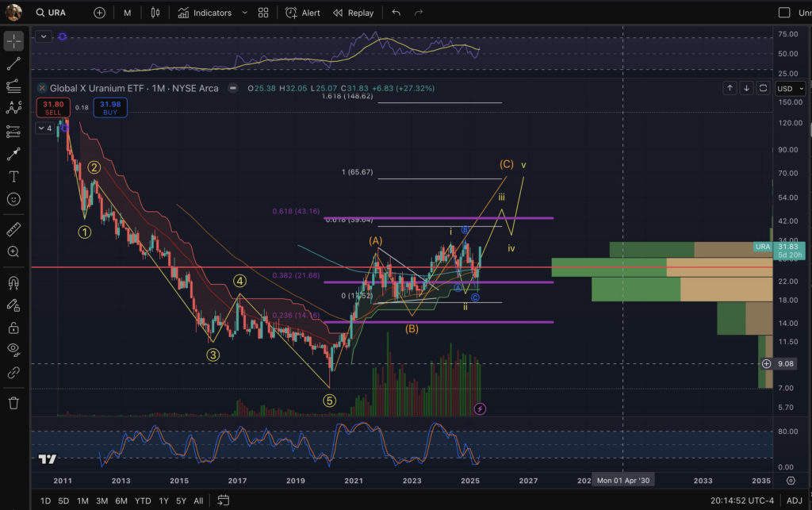Set range to 5Y

tap(181, 500)
